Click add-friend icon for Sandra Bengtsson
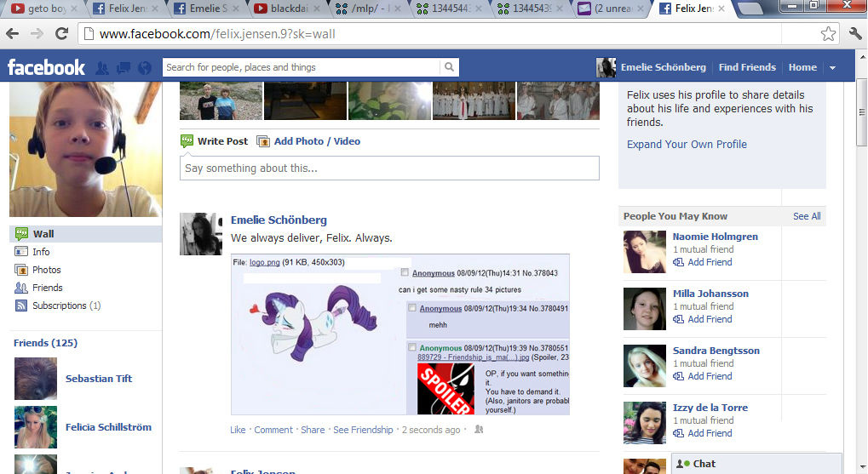Screen dimensions: 868x474 (678, 376)
